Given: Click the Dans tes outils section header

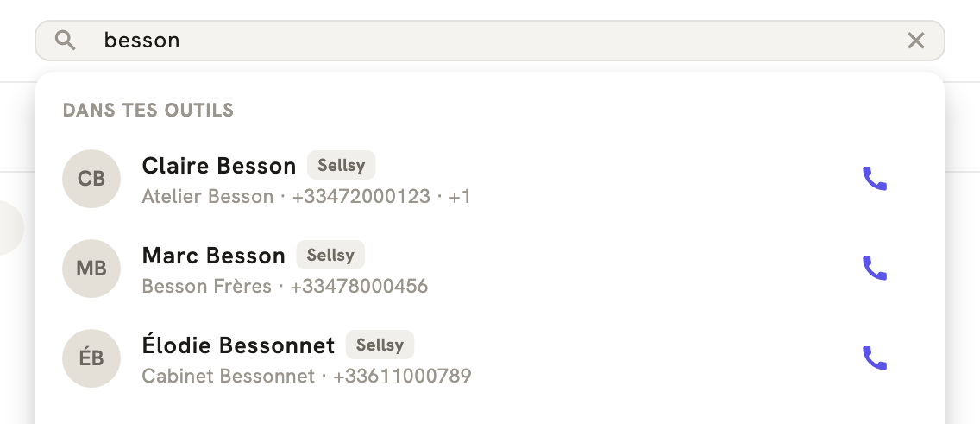Looking at the screenshot, I should tap(148, 110).
